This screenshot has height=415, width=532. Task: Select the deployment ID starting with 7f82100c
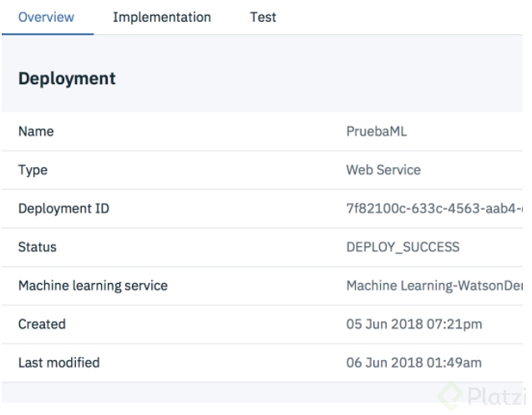(x=434, y=209)
